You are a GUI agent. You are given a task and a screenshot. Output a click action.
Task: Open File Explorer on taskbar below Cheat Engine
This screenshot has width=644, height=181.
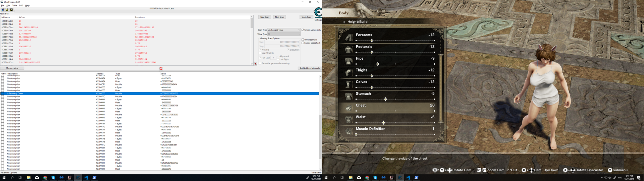pyautogui.click(x=29, y=178)
